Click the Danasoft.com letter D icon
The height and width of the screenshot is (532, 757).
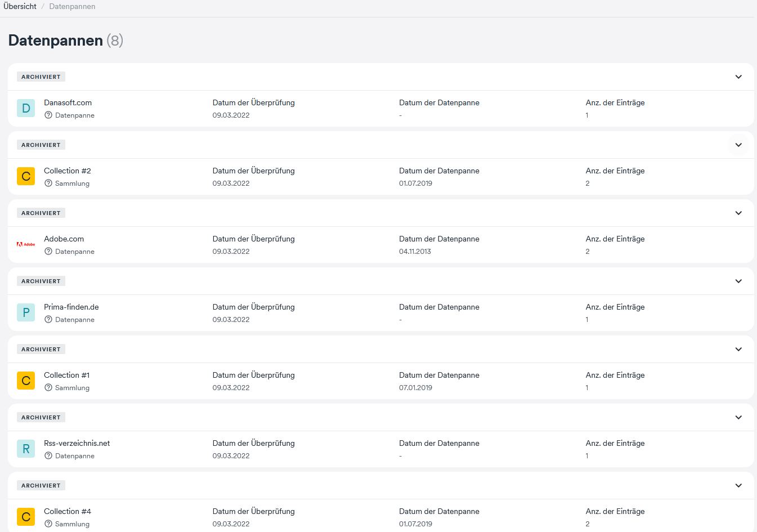pyautogui.click(x=26, y=108)
